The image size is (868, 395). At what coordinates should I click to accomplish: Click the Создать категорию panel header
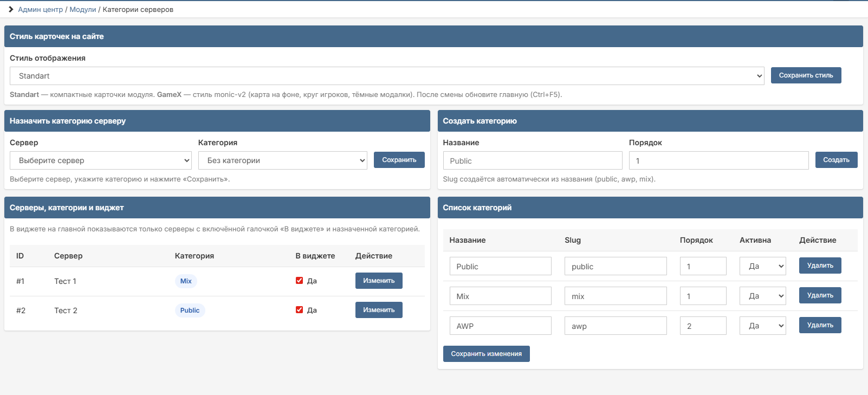(x=650, y=121)
